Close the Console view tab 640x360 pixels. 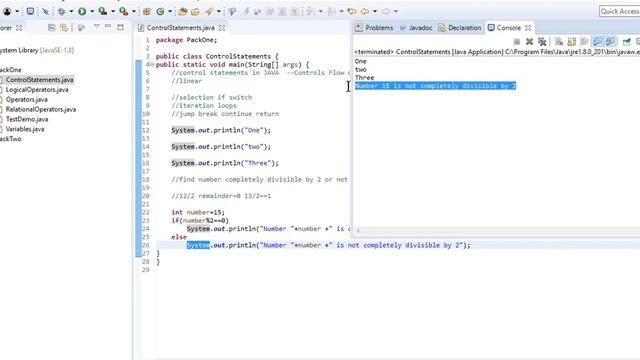(528, 27)
